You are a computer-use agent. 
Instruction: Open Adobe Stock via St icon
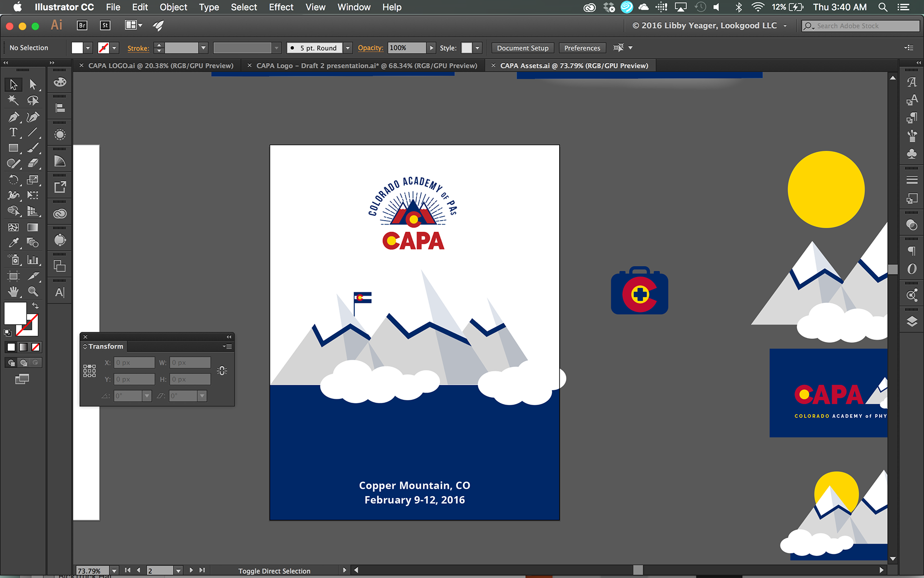pyautogui.click(x=105, y=26)
